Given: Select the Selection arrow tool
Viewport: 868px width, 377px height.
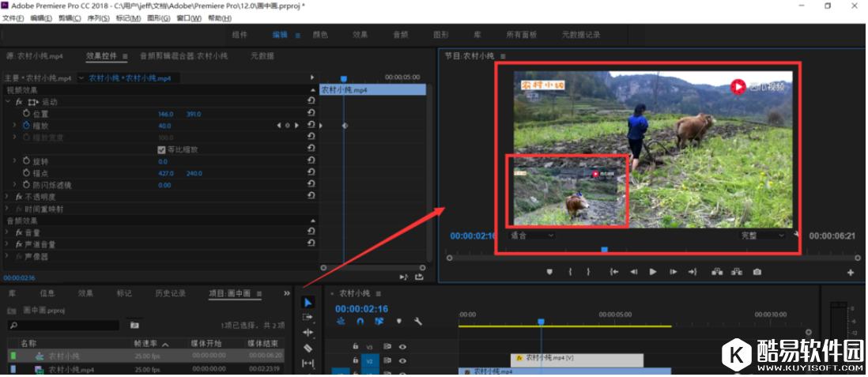Looking at the screenshot, I should coord(308,303).
